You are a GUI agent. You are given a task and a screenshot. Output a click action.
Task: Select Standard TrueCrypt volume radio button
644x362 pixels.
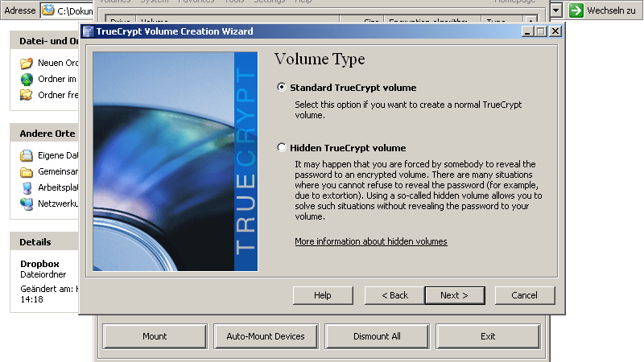tap(281, 87)
